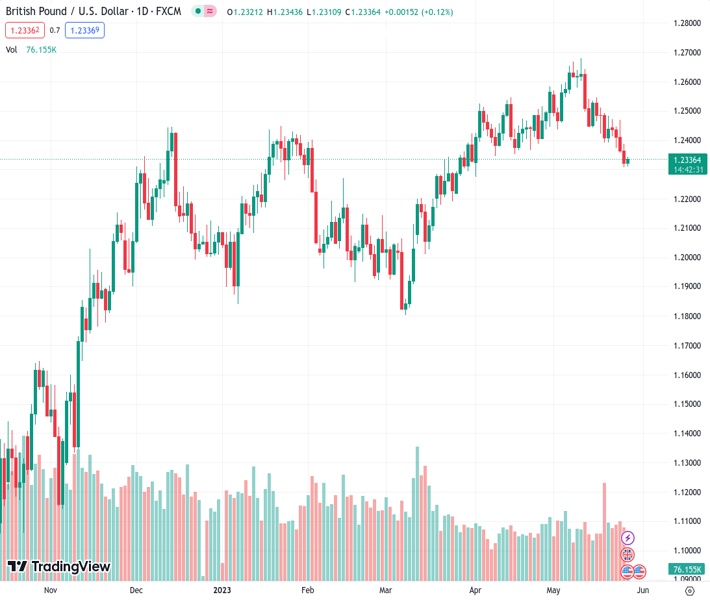Open the UK flag economic event marker
Viewport: 710px width, 600px height.
click(628, 554)
